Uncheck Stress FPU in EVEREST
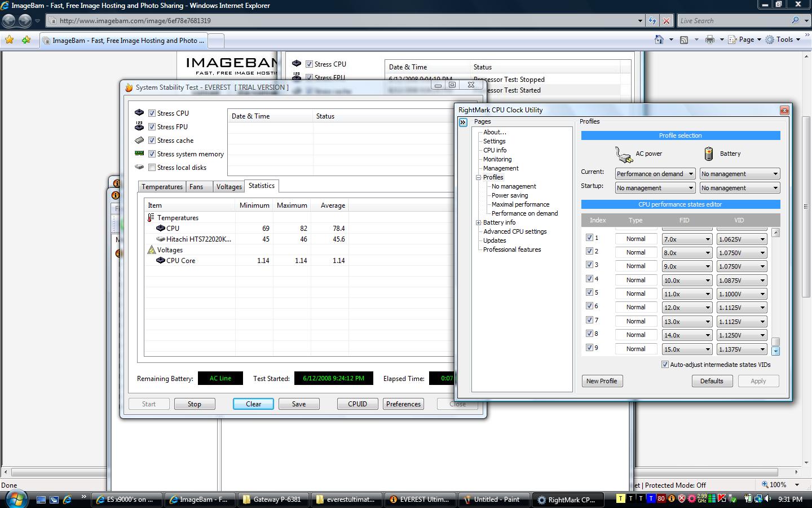This screenshot has height=508, width=812. coord(152,127)
